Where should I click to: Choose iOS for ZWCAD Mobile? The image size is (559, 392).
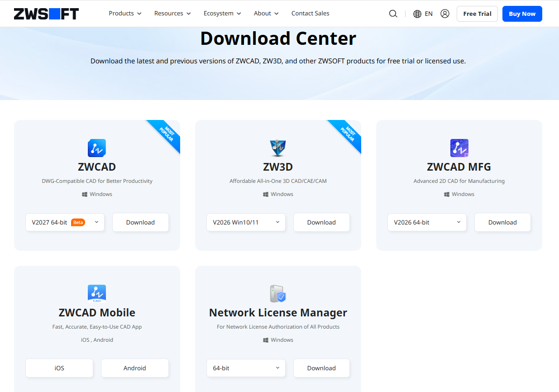59,368
